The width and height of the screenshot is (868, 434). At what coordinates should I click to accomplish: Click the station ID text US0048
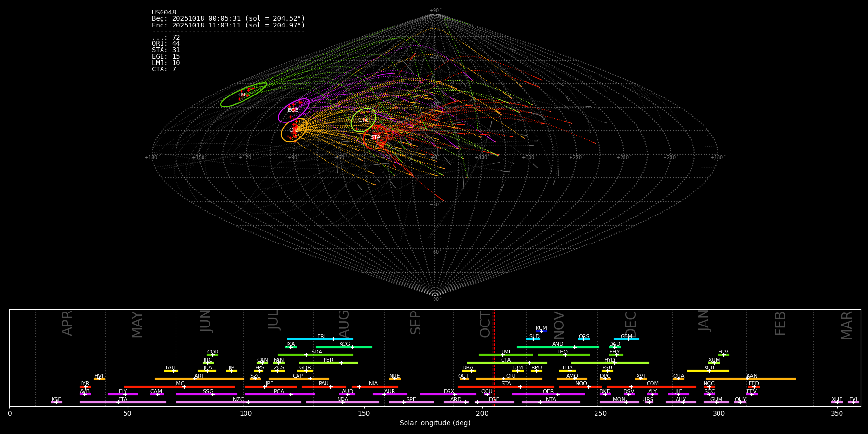(x=164, y=12)
